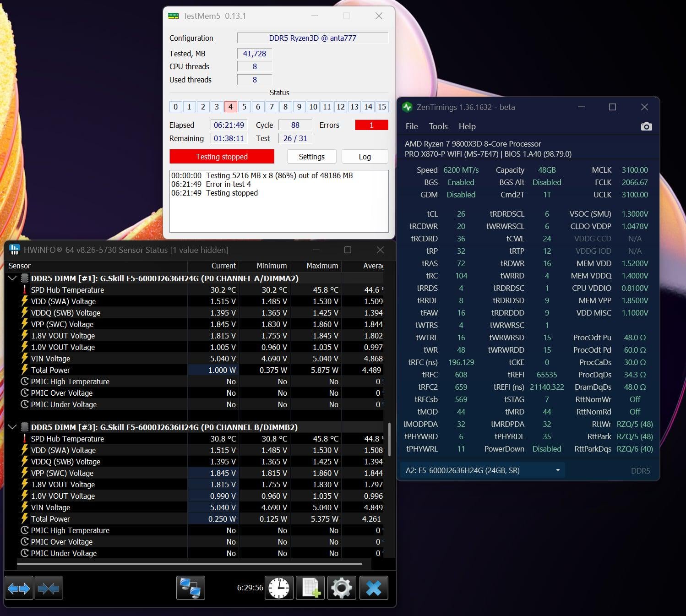Click status box 15 in TestMem5
Screen dimensions: 686x616
pyautogui.click(x=382, y=107)
